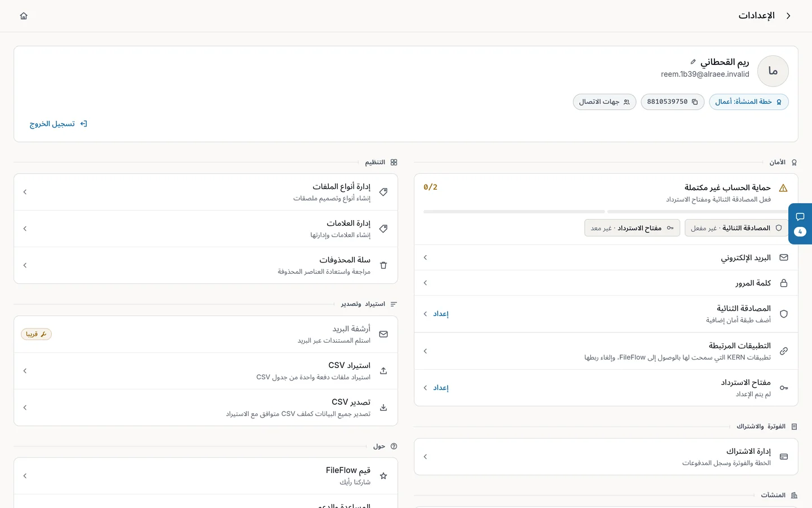Image resolution: width=812 pixels, height=508 pixels.
Task: Select the مفتاح الاسترداد · غير معد chip
Action: point(632,228)
